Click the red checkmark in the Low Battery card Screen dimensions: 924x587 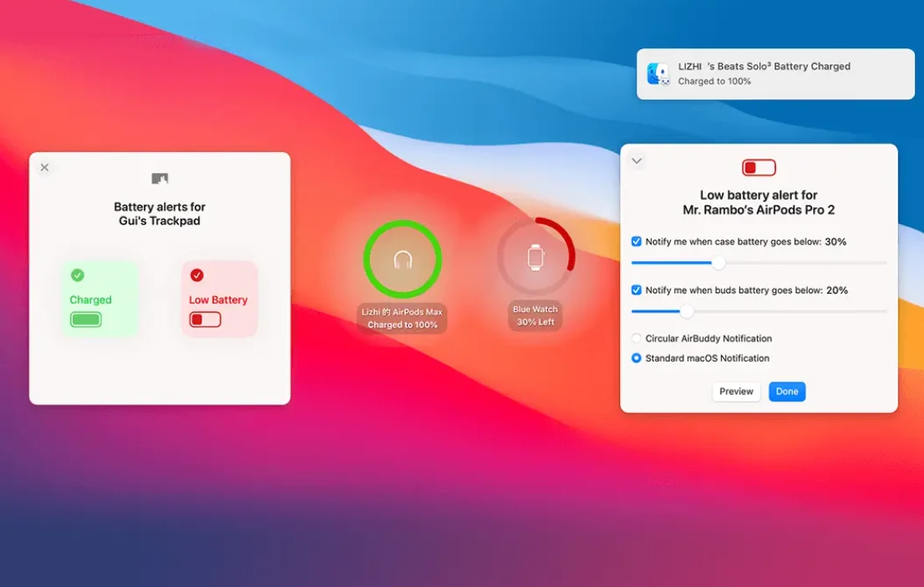[197, 275]
